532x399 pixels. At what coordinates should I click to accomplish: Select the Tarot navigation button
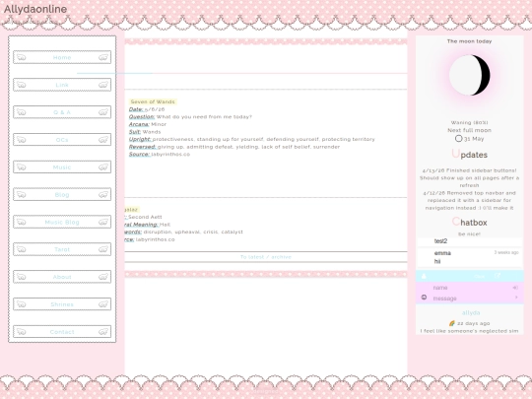coord(62,249)
